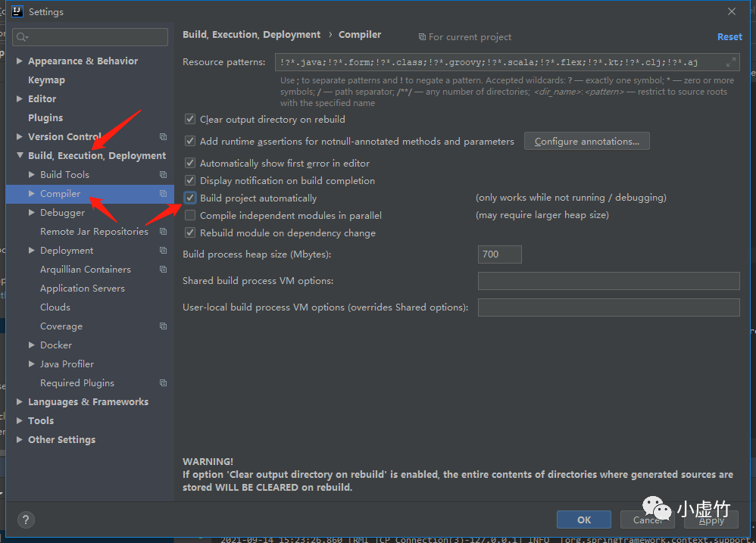Screen dimensions: 756x543
Task: Click project-level icon beside Required Plugins
Action: [164, 383]
